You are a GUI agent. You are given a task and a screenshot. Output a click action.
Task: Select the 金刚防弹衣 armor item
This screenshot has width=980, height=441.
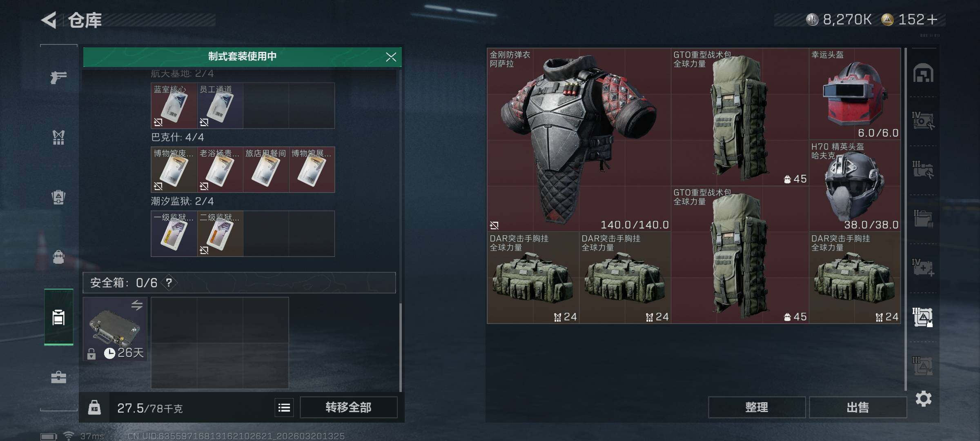tap(579, 140)
